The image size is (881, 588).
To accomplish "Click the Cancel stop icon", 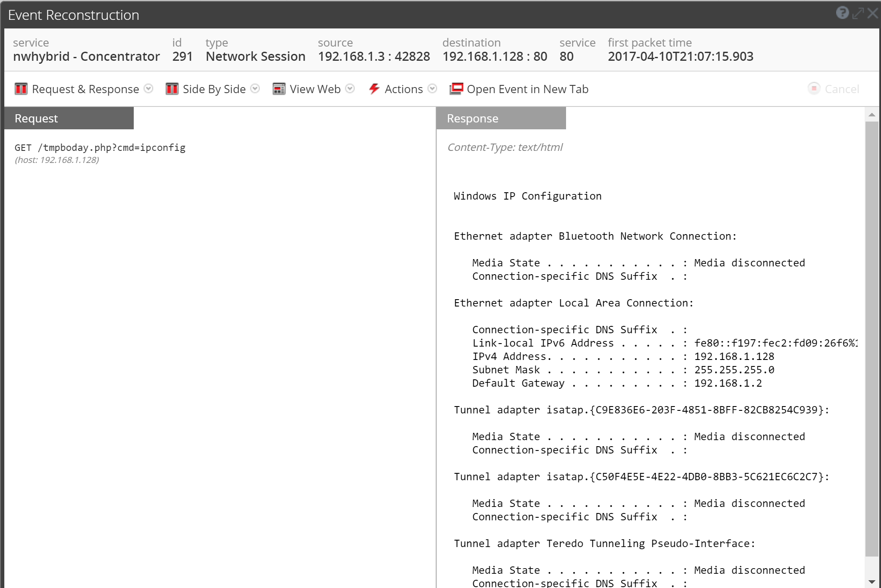I will (814, 88).
